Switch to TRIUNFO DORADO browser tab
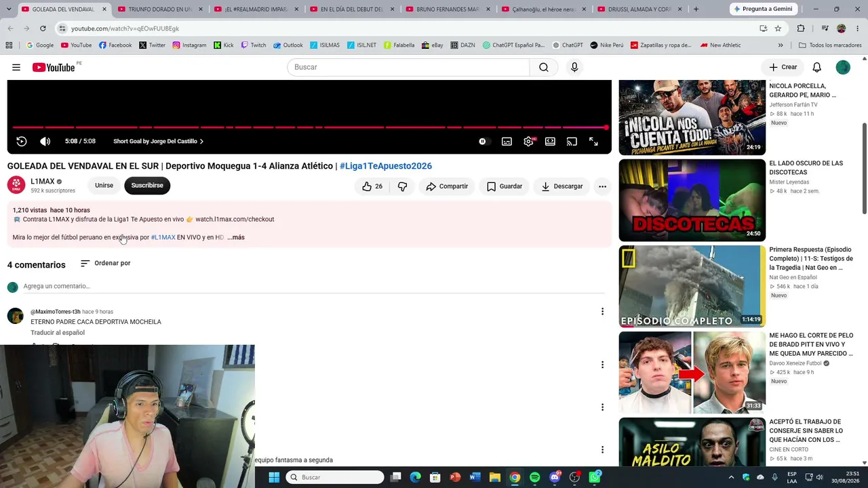The image size is (868, 488). [160, 9]
